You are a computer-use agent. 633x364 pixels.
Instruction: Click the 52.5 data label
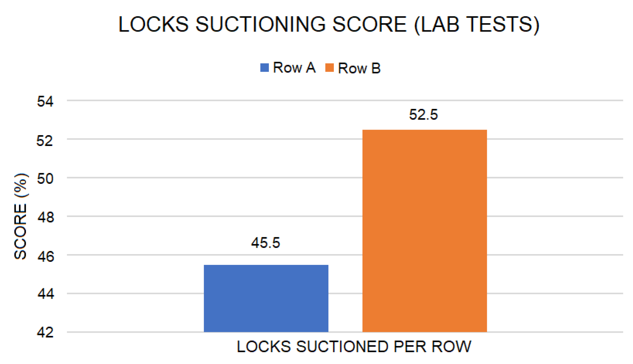pyautogui.click(x=423, y=115)
